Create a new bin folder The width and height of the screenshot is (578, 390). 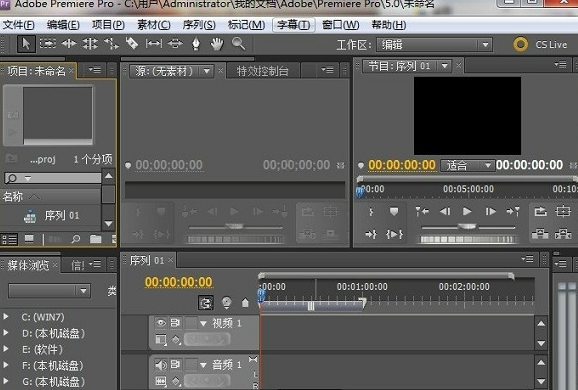(96, 240)
